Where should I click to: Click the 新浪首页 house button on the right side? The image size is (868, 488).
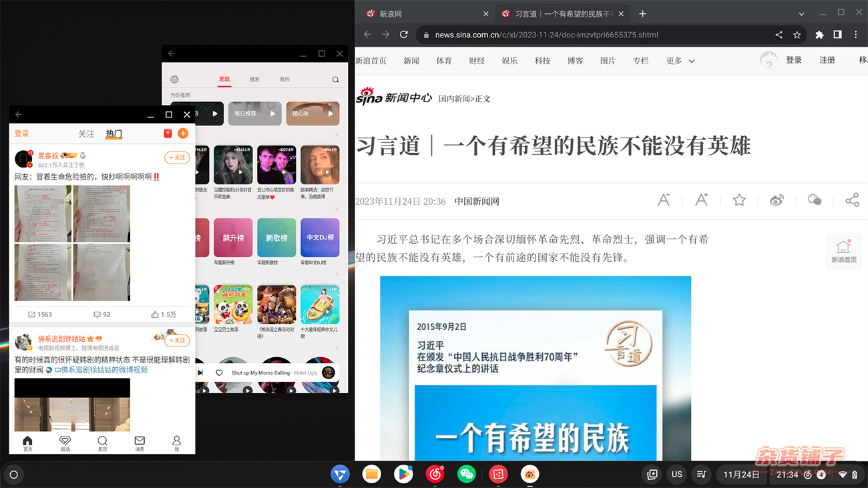click(x=844, y=251)
